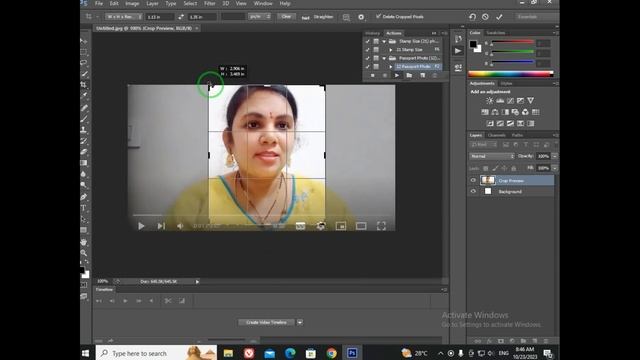Open crop overlay options icon

[x=346, y=17]
